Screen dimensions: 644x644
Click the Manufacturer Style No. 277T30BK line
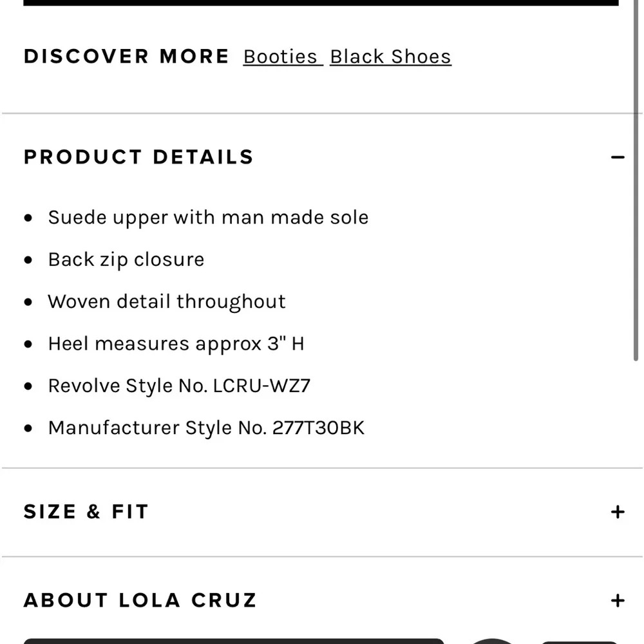coord(206,428)
